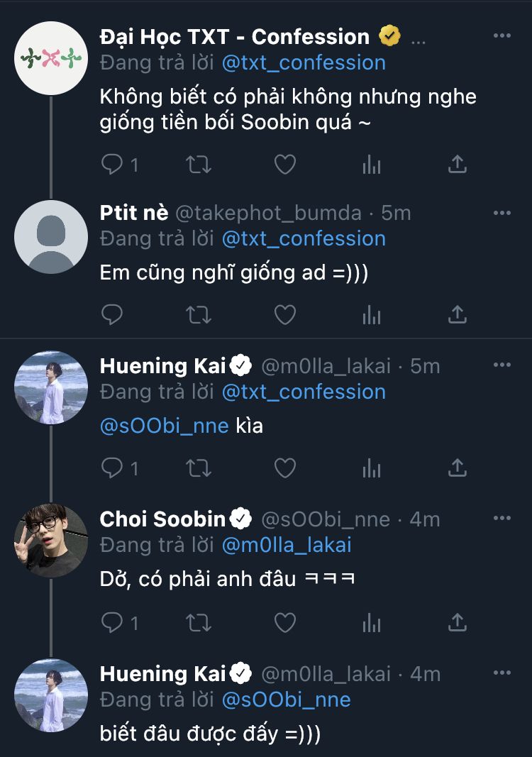Share Huening Kai's '@sOObi_nne kìa' tweet
Viewport: 532px width, 757px height.
[458, 468]
